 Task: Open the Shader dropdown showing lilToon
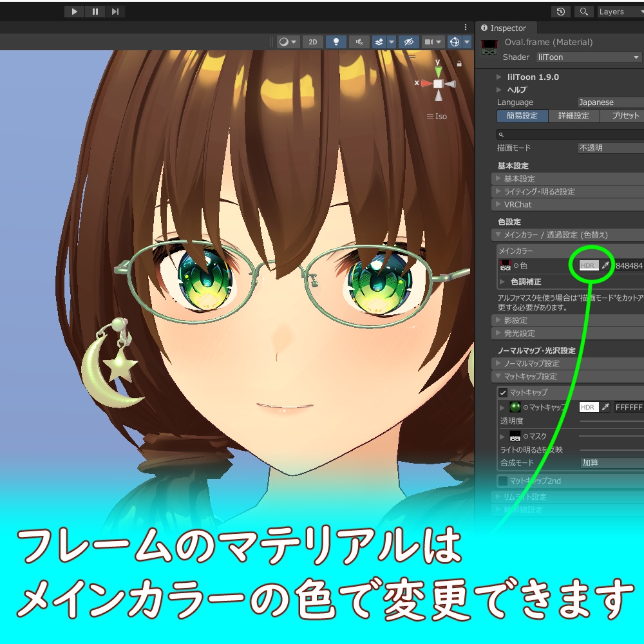(x=588, y=57)
